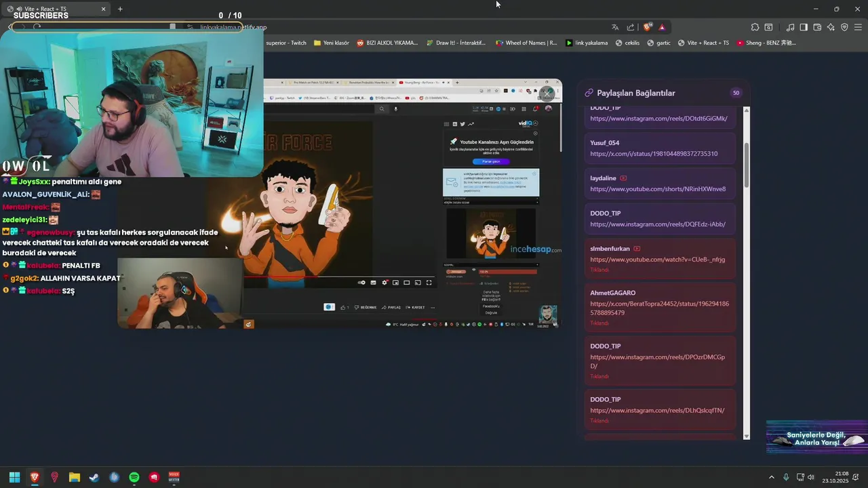Click the 50 link count badge
This screenshot has height=488, width=868.
[x=736, y=93]
